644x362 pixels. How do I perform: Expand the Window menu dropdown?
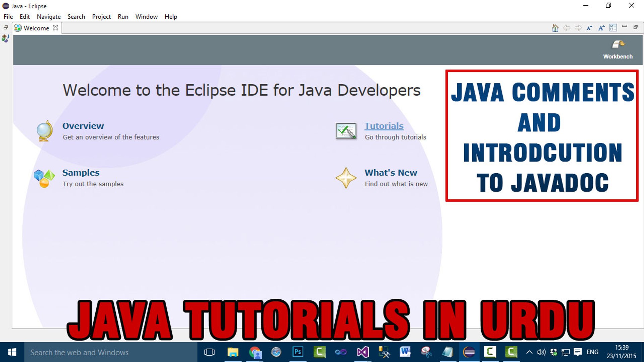tap(146, 16)
